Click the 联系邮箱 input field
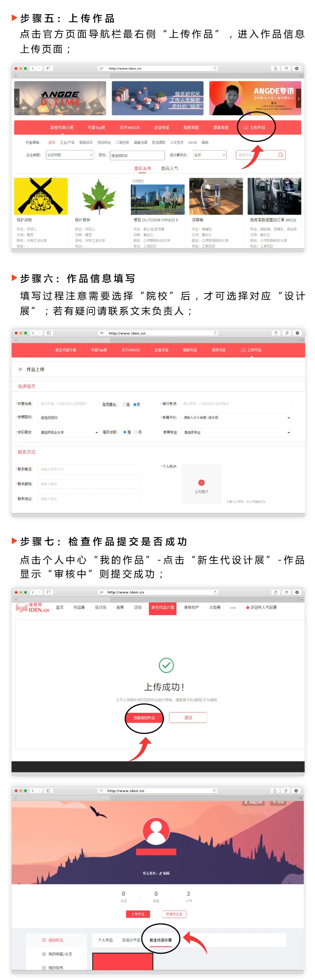 click(90, 484)
